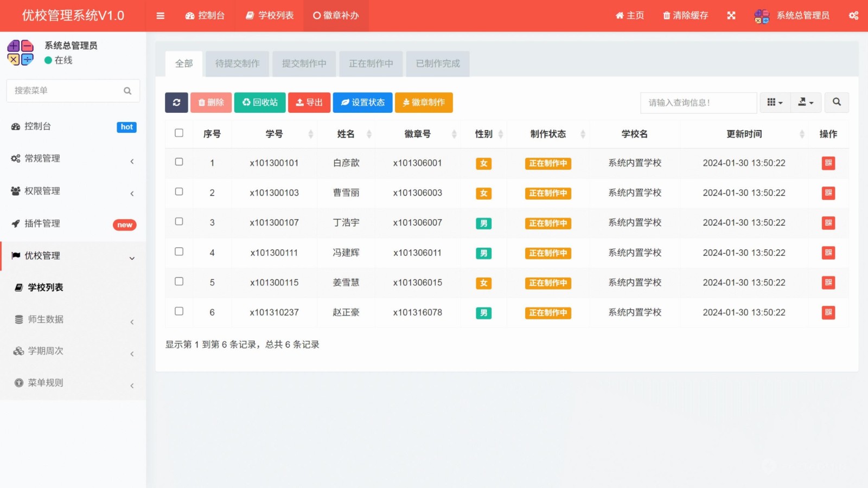Image resolution: width=868 pixels, height=488 pixels.
Task: Click the blue 设置状态 button
Action: click(362, 102)
